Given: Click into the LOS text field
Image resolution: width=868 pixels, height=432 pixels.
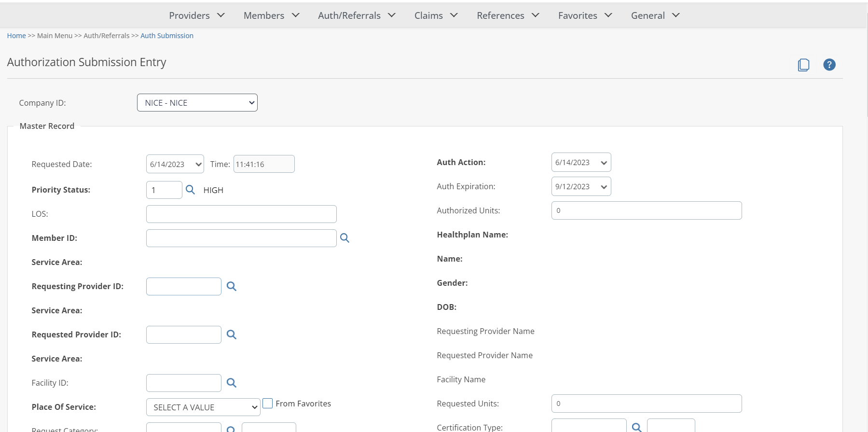Looking at the screenshot, I should 241,214.
